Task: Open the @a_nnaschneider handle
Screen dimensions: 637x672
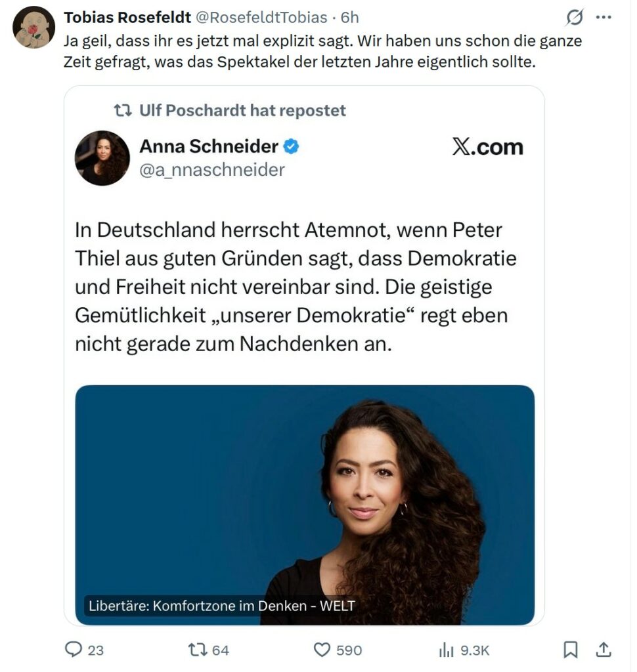Action: [212, 170]
